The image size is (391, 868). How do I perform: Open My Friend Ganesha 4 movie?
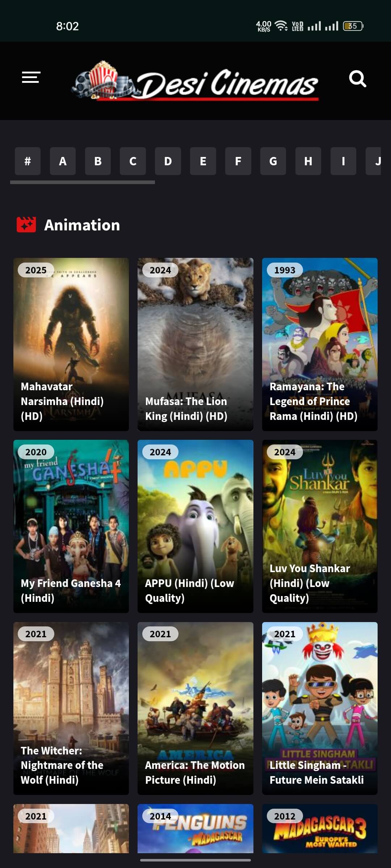tap(71, 526)
